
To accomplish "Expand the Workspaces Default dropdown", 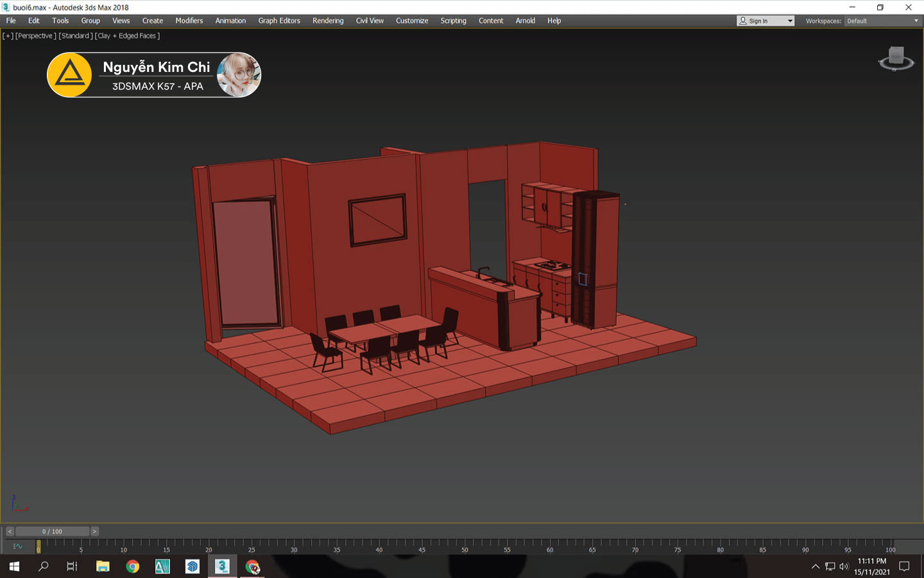I will click(x=882, y=21).
